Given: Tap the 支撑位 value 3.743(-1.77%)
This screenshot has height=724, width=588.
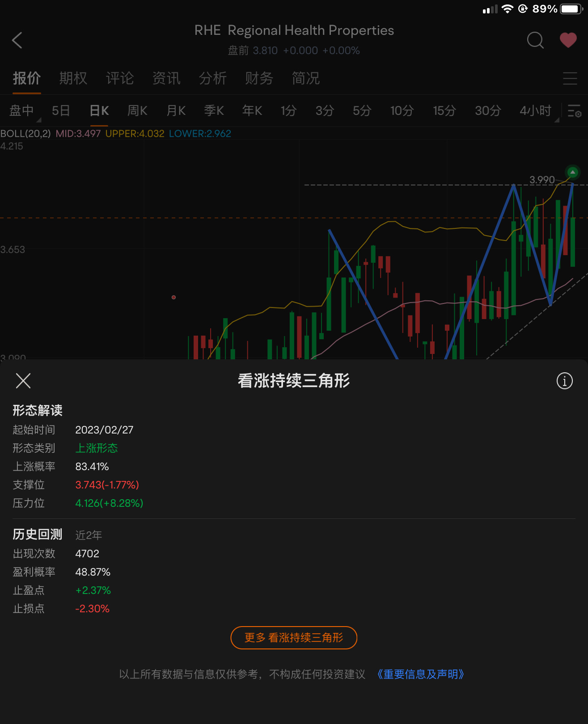Looking at the screenshot, I should tap(107, 485).
